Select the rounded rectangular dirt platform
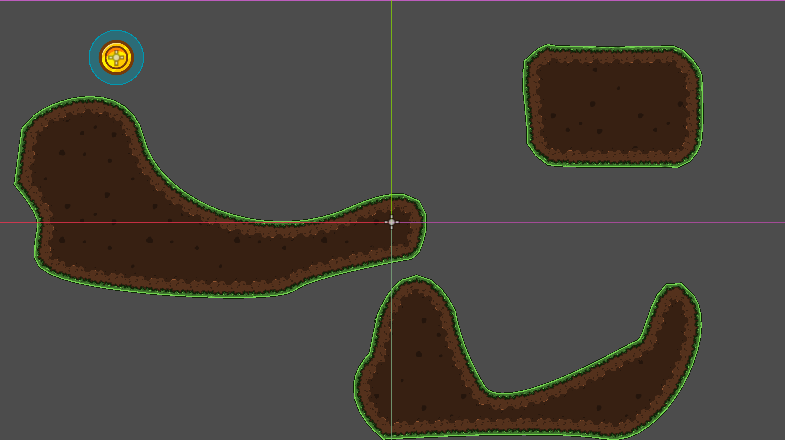Image resolution: width=785 pixels, height=440 pixels. [612, 106]
